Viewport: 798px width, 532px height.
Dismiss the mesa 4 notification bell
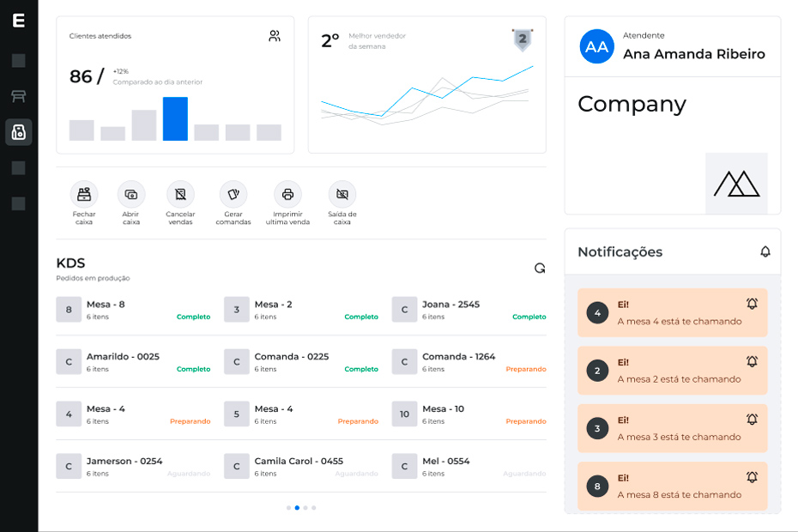753,304
